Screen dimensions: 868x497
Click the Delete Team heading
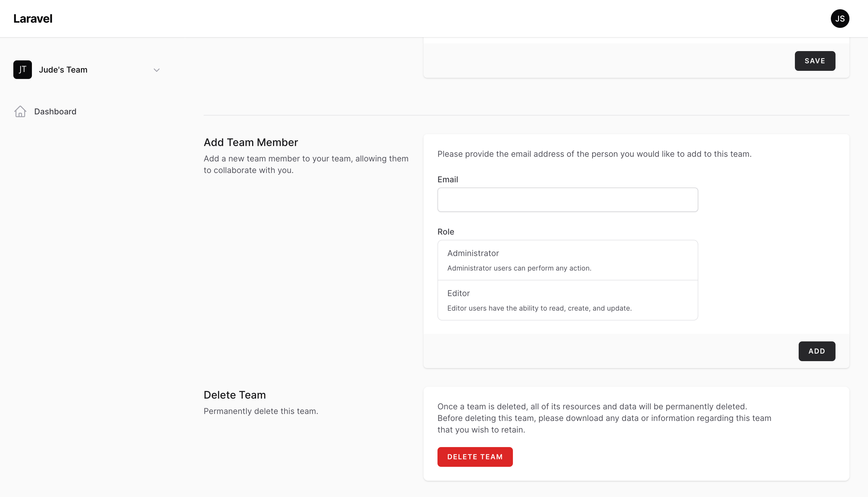235,395
